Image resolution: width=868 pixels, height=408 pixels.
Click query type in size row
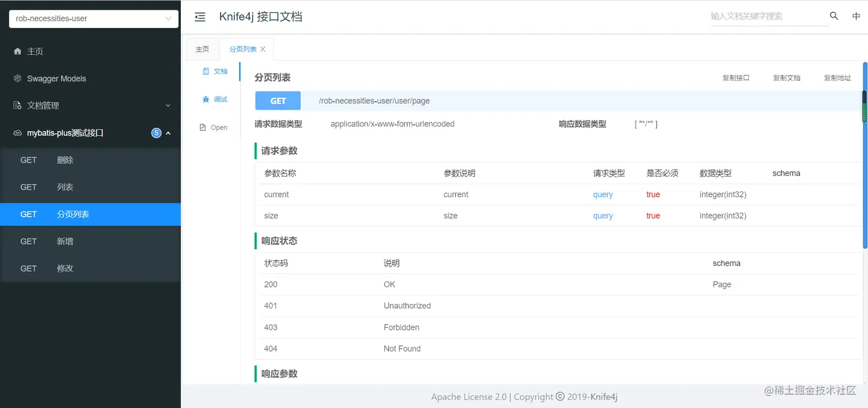click(603, 215)
